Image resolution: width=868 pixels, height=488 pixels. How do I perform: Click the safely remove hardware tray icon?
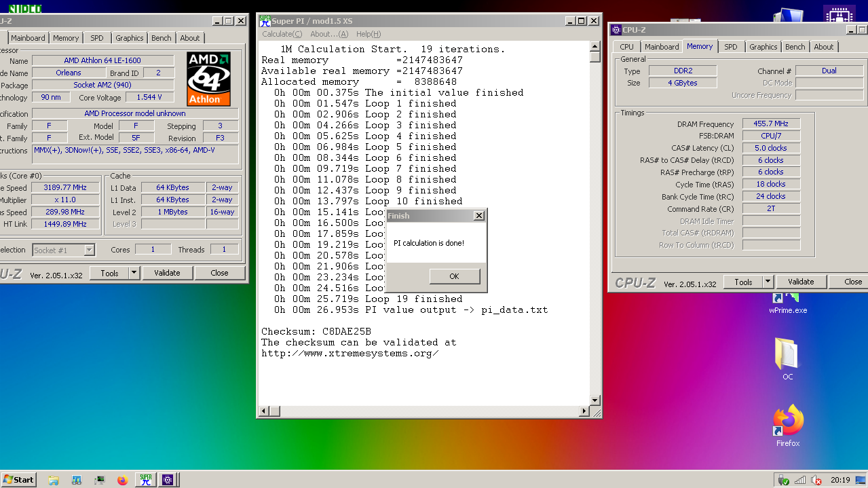(784, 480)
